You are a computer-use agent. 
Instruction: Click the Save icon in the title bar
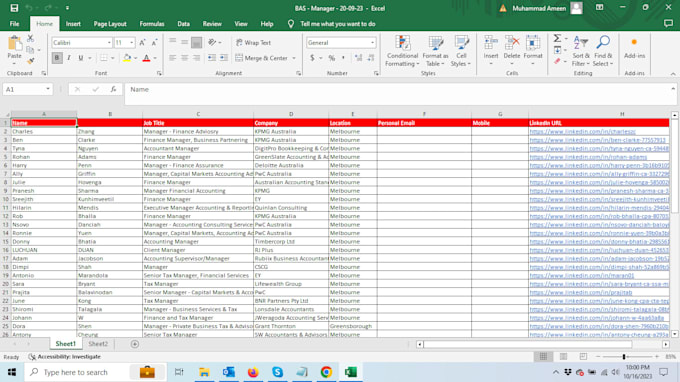(14, 8)
